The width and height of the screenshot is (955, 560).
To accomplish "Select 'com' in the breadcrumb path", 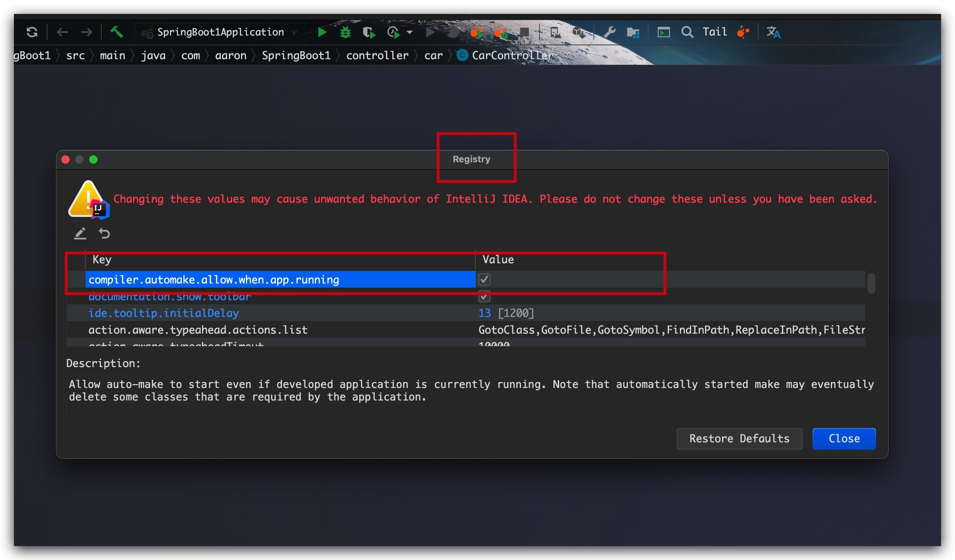I will [x=190, y=56].
